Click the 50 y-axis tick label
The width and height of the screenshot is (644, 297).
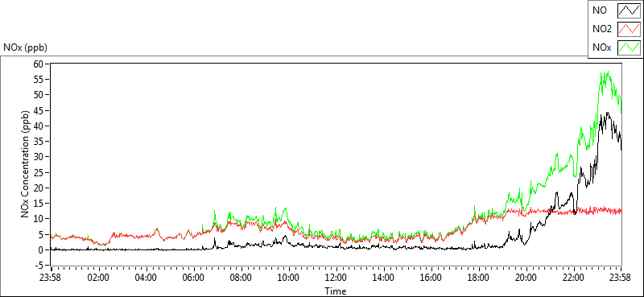point(39,95)
